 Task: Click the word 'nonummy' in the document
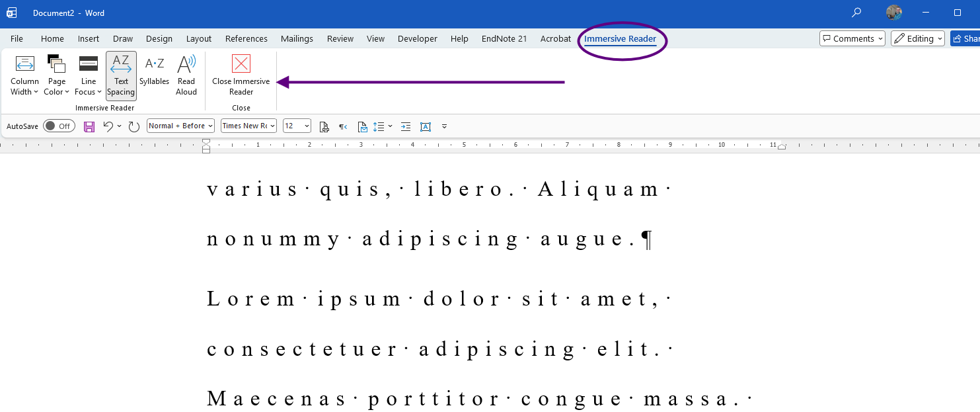274,240
